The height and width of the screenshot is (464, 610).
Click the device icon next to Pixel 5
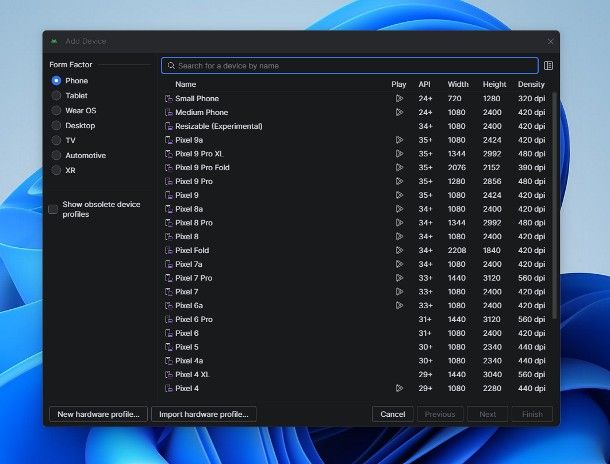click(x=168, y=347)
